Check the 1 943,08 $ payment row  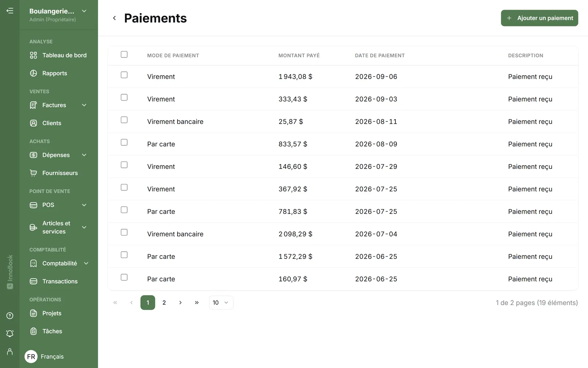tap(124, 75)
